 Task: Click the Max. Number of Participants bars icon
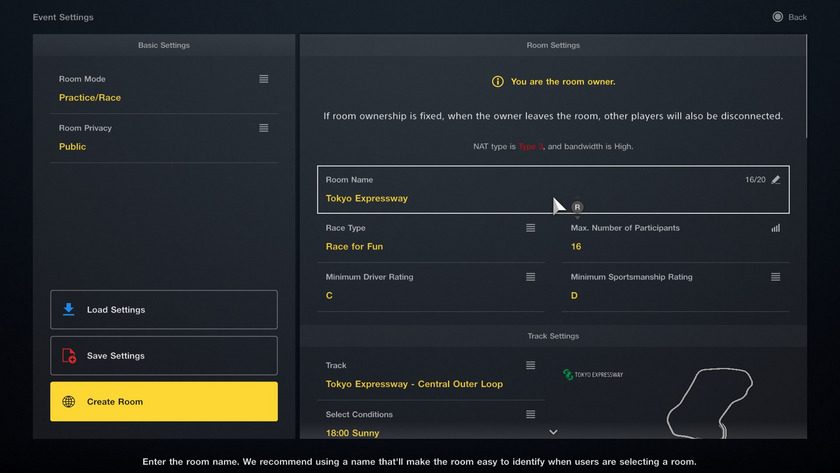coord(776,228)
